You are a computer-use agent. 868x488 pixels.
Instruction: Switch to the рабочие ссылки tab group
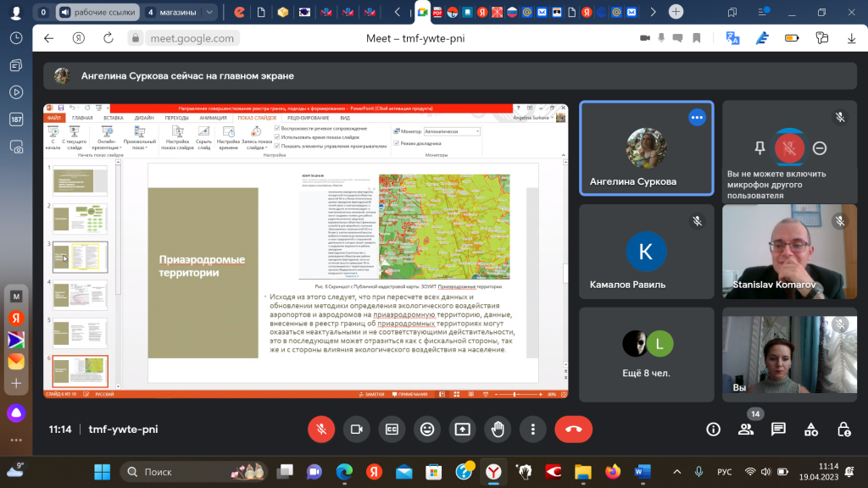click(x=98, y=12)
